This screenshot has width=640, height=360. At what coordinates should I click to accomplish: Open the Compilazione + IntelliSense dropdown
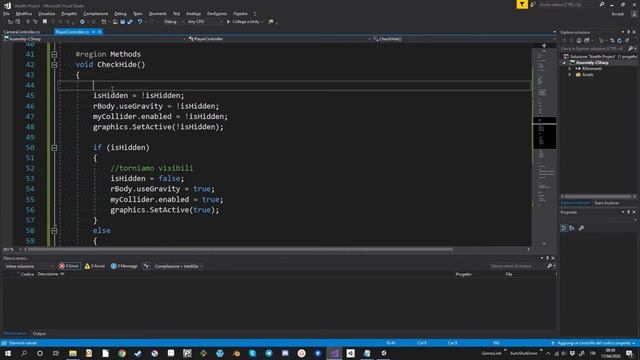coord(178,266)
